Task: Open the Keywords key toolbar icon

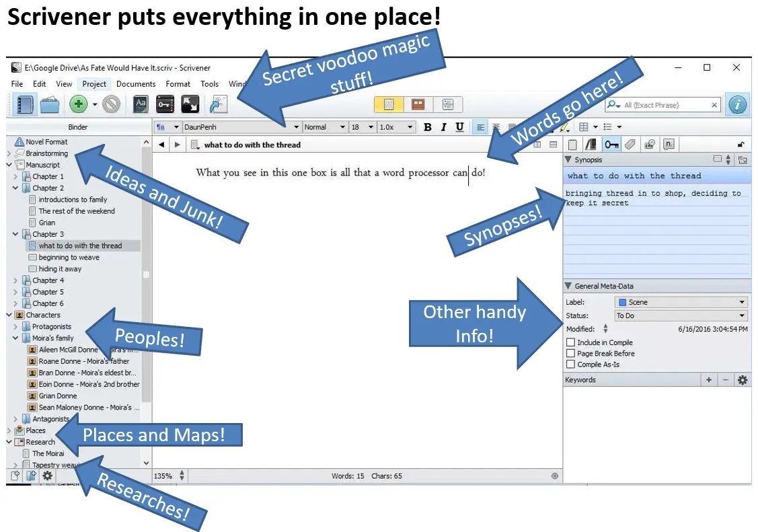Action: (165, 104)
